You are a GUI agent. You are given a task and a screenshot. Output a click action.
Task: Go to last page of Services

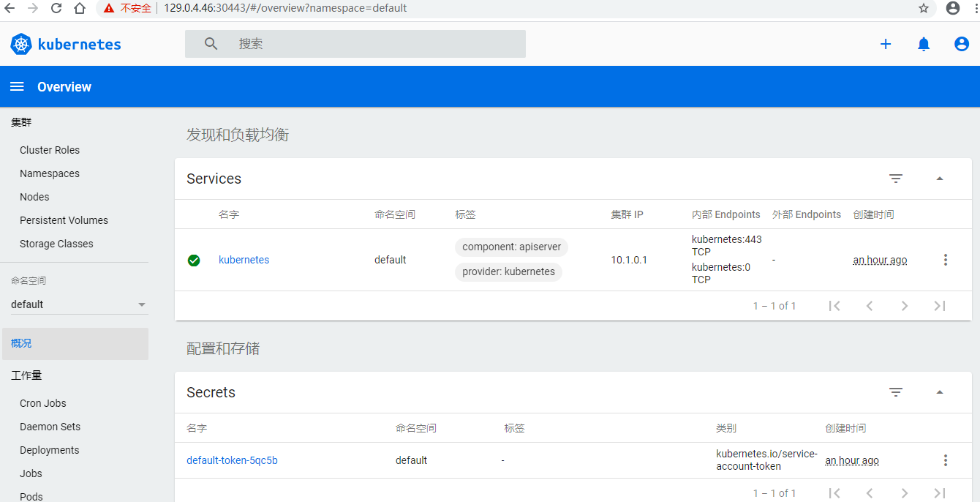940,306
